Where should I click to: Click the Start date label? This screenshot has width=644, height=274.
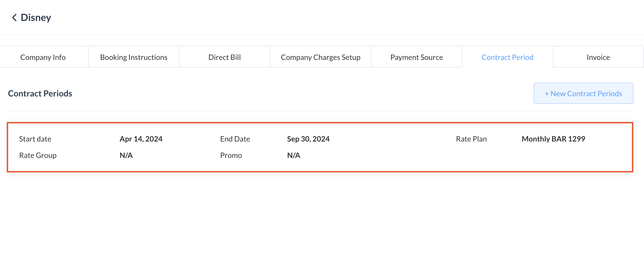coord(35,139)
